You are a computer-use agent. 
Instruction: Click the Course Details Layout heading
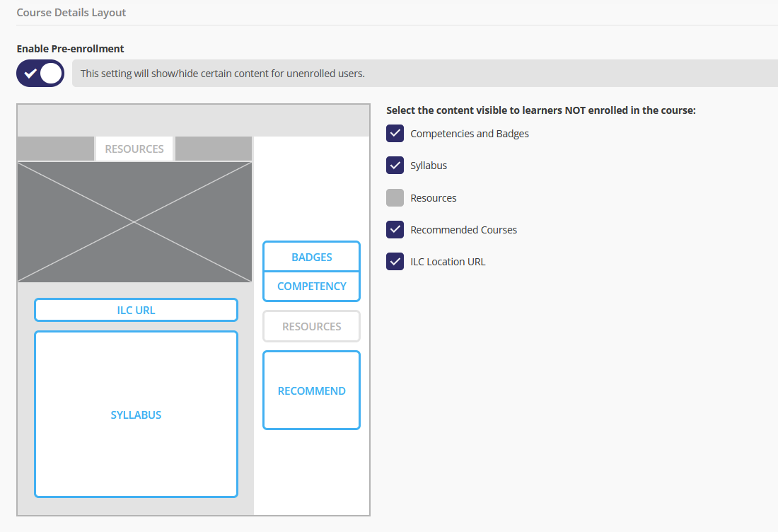pyautogui.click(x=71, y=12)
